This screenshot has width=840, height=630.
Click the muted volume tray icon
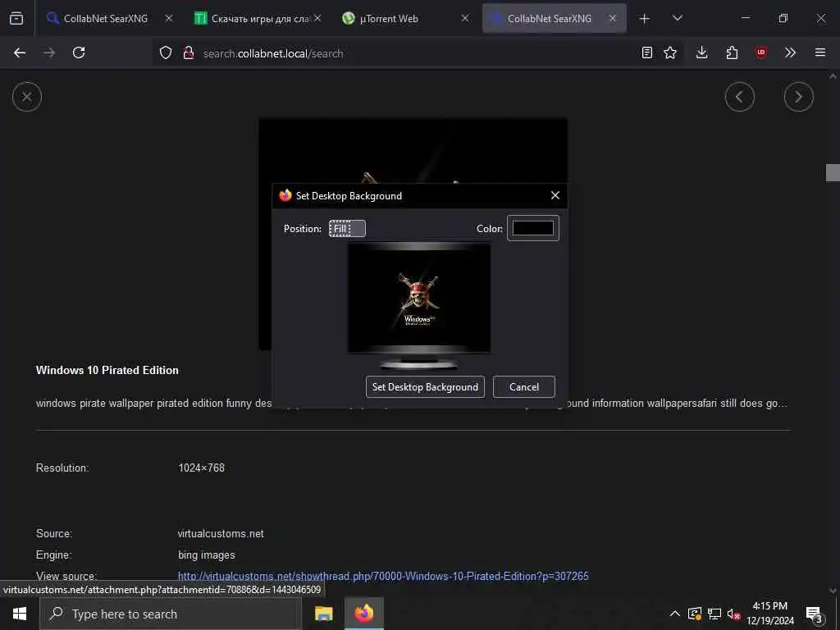point(733,614)
